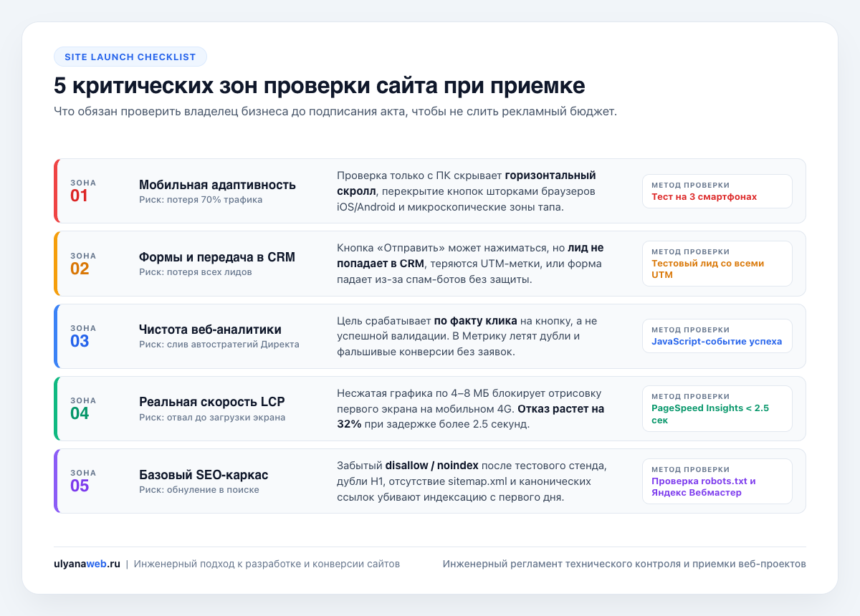
Task: Click the footer tagline 'Инженерный подход к разработке и конверсии сайтов'
Action: click(267, 564)
